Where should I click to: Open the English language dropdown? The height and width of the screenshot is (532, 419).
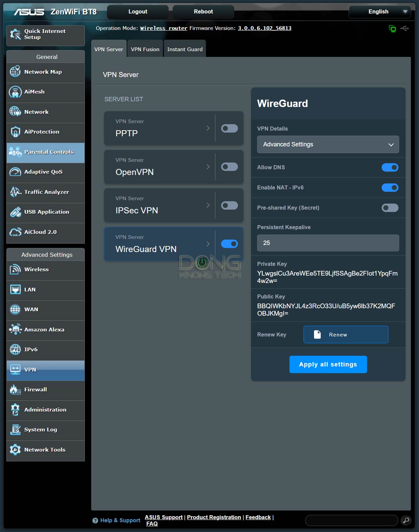point(380,12)
